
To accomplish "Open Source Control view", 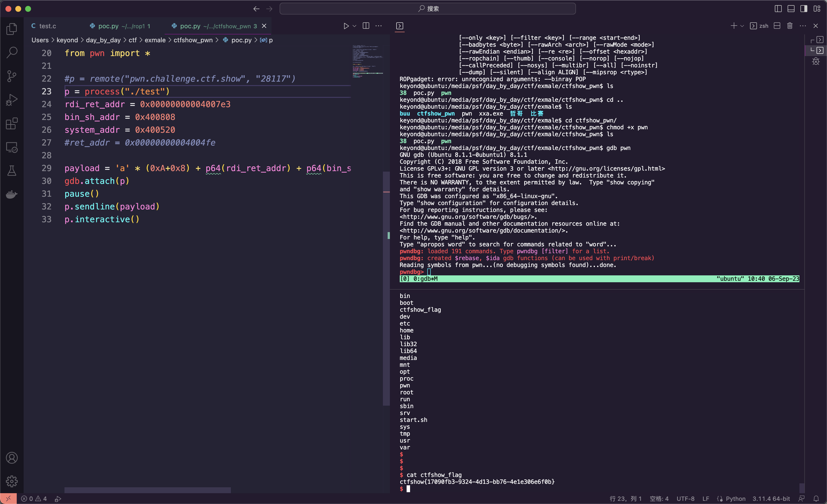I will [12, 76].
